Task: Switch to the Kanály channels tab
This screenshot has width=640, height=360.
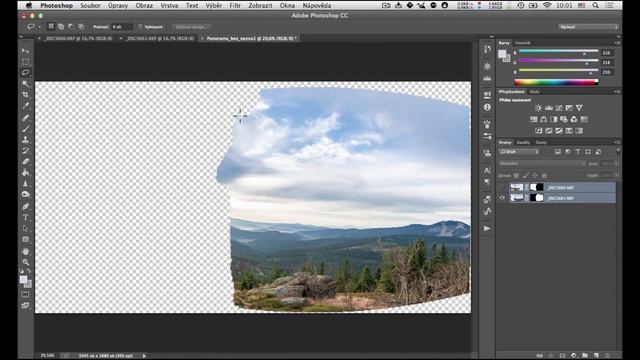Action: (x=523, y=142)
